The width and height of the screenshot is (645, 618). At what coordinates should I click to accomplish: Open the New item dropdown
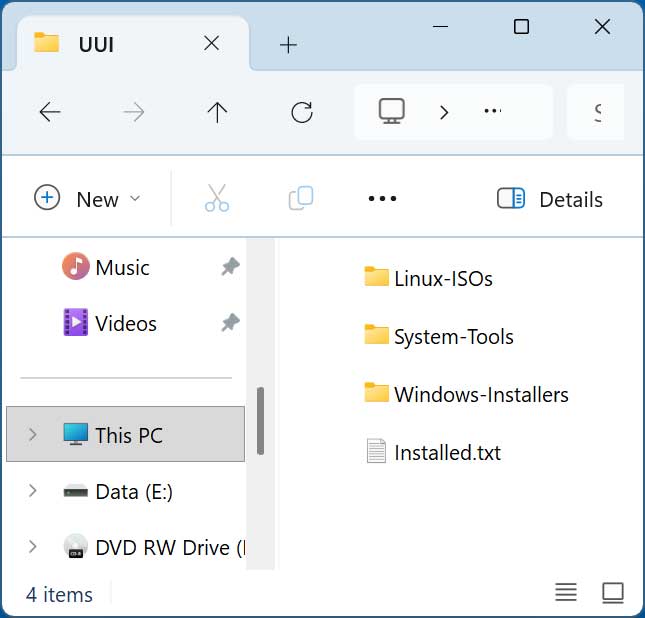click(87, 199)
